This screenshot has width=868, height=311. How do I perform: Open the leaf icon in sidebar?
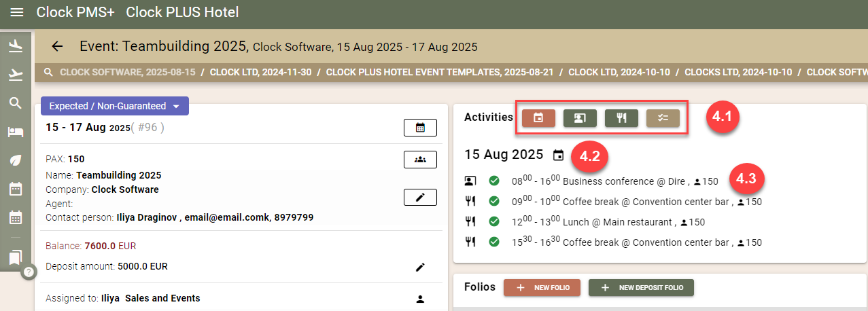click(15, 160)
